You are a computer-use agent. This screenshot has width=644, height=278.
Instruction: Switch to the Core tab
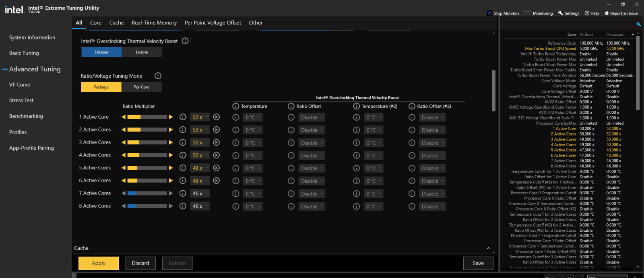(x=96, y=23)
